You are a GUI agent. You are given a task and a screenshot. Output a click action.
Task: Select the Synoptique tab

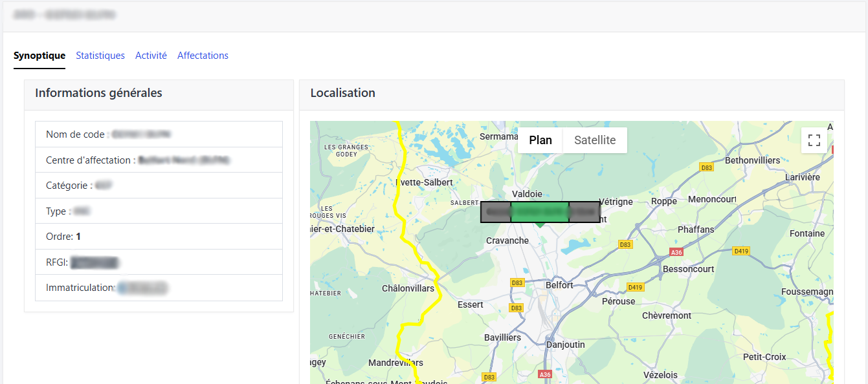pos(39,56)
